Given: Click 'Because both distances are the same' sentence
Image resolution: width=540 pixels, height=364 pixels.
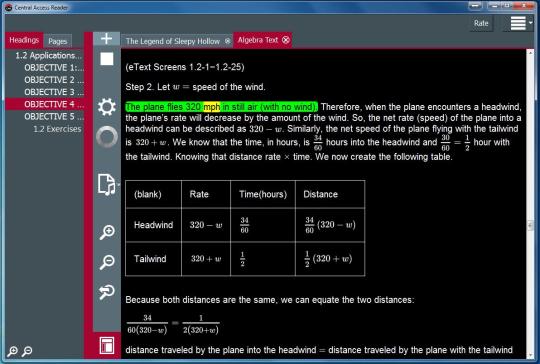Looking at the screenshot, I should coord(269,300).
